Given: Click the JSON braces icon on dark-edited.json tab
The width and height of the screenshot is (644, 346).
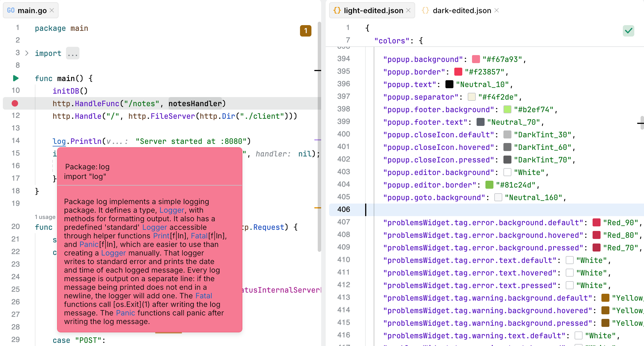Looking at the screenshot, I should click(425, 10).
